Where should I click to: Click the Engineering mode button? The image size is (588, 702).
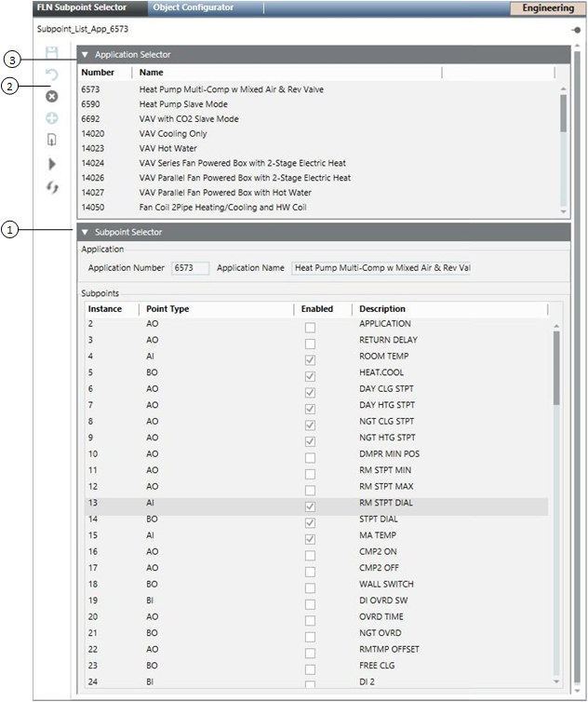pyautogui.click(x=547, y=8)
